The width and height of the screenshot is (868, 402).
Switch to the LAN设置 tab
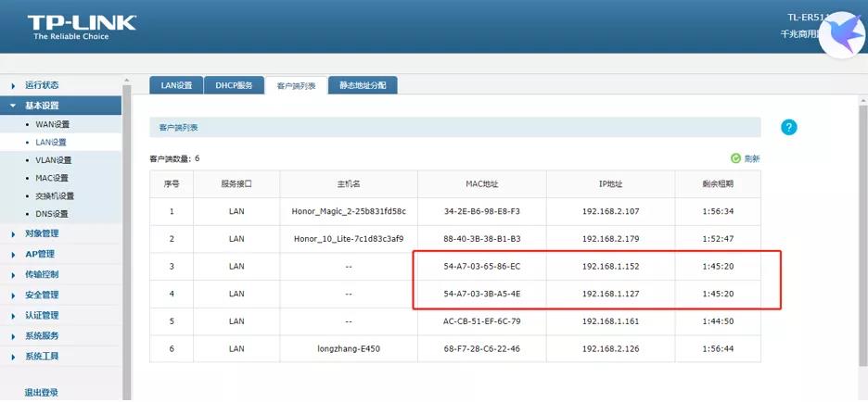[x=176, y=85]
